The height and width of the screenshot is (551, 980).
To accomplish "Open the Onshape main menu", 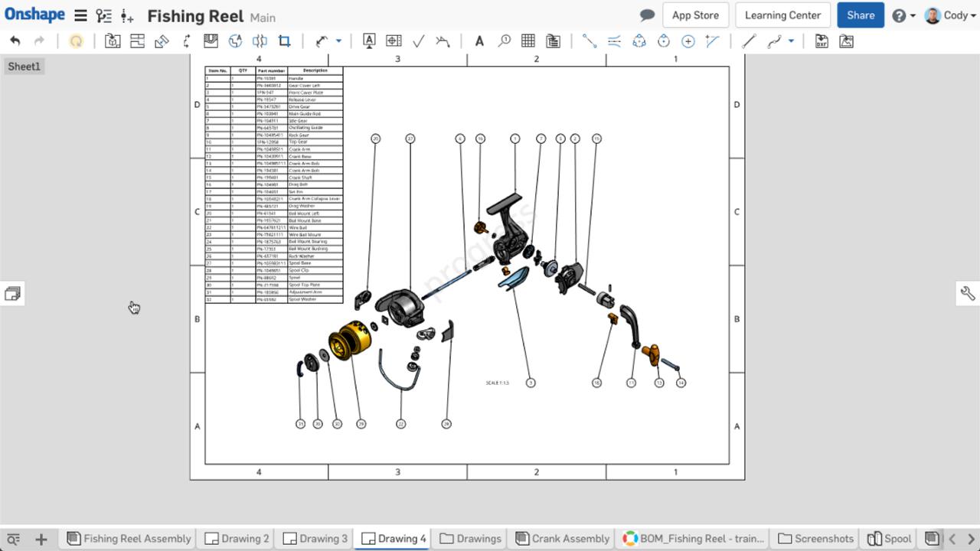I will [80, 15].
